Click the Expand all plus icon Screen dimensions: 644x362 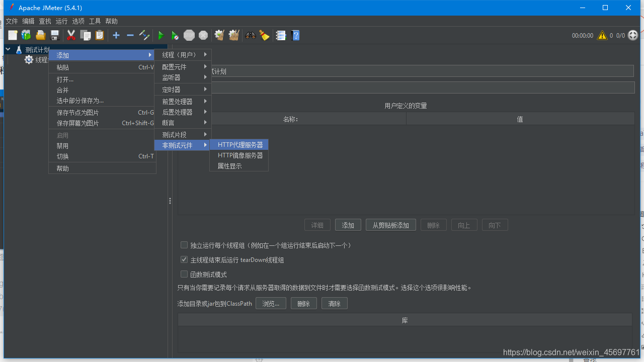(116, 35)
